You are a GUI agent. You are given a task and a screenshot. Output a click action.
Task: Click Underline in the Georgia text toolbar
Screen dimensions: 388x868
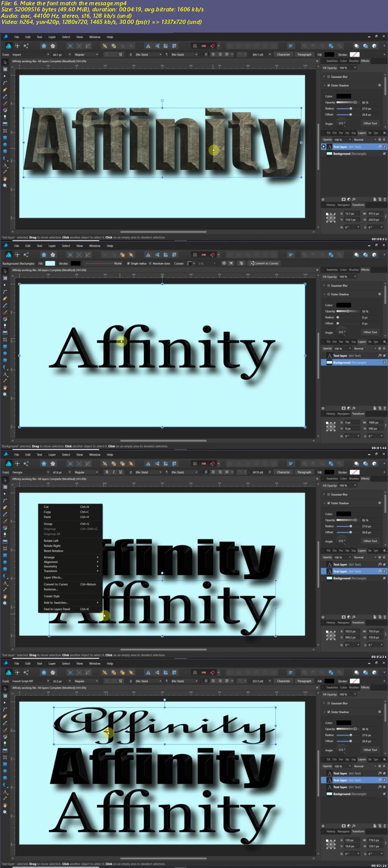point(120,472)
